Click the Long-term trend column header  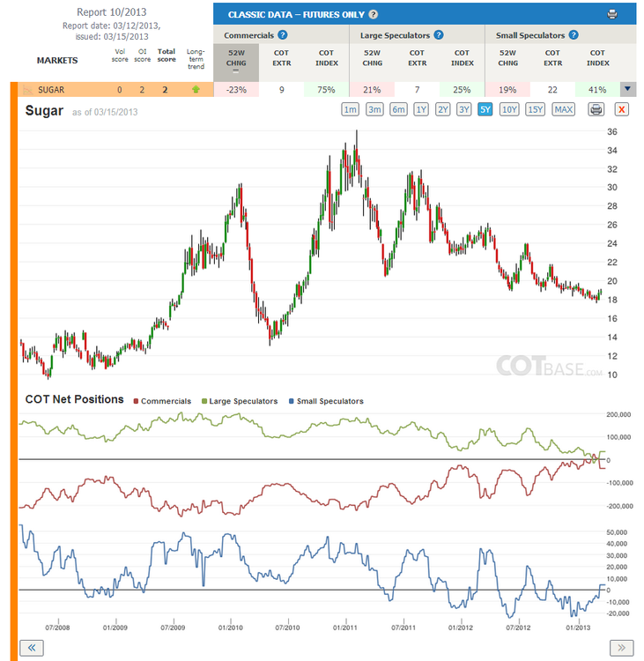(196, 59)
